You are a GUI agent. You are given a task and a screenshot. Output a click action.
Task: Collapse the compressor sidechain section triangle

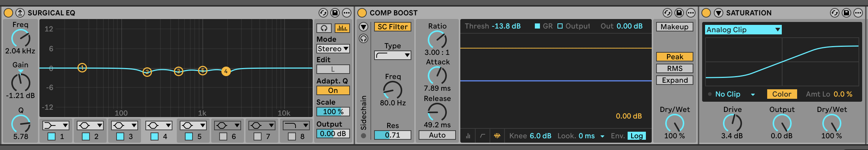tap(363, 27)
